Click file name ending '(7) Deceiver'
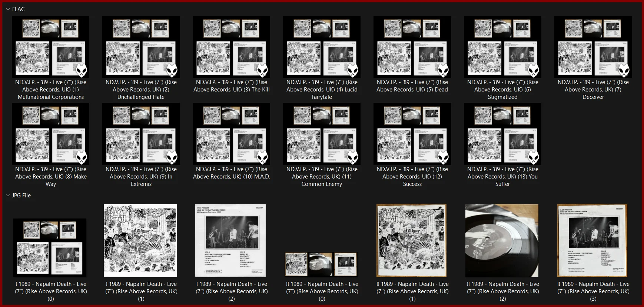Viewport: 644px width, 307px height. pos(593,90)
